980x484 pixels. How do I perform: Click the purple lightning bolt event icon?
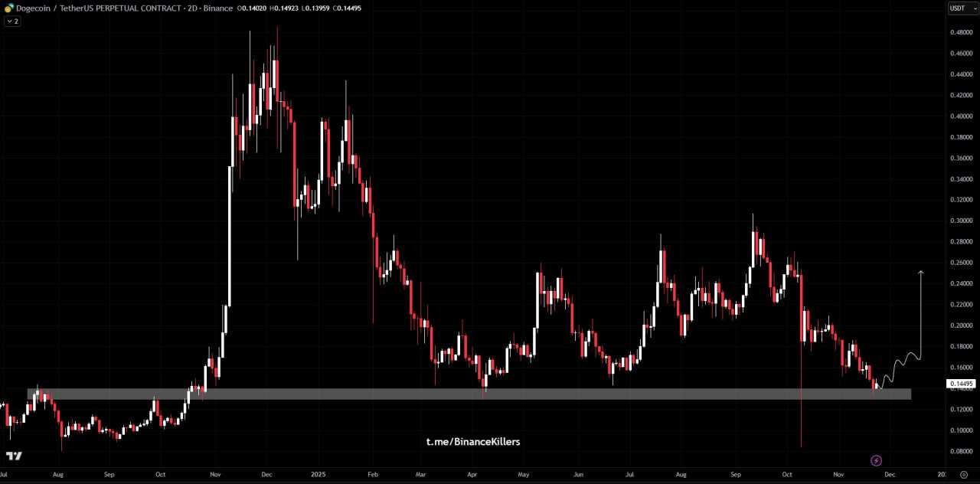pos(877,460)
